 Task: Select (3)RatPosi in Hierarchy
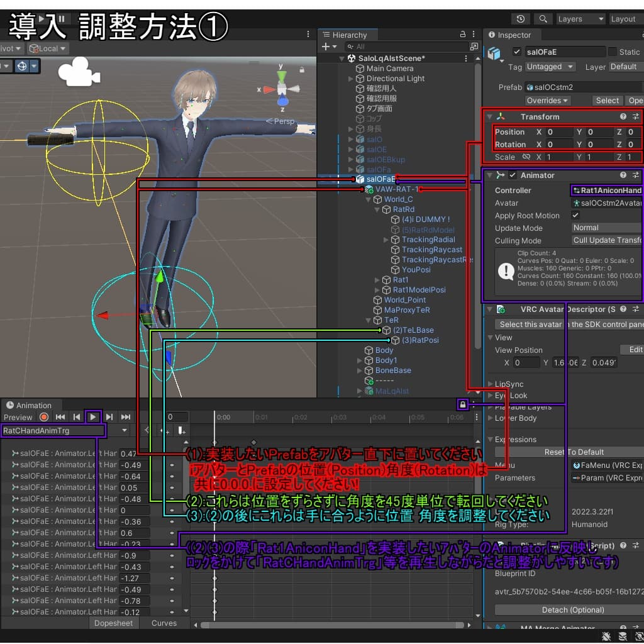click(419, 340)
